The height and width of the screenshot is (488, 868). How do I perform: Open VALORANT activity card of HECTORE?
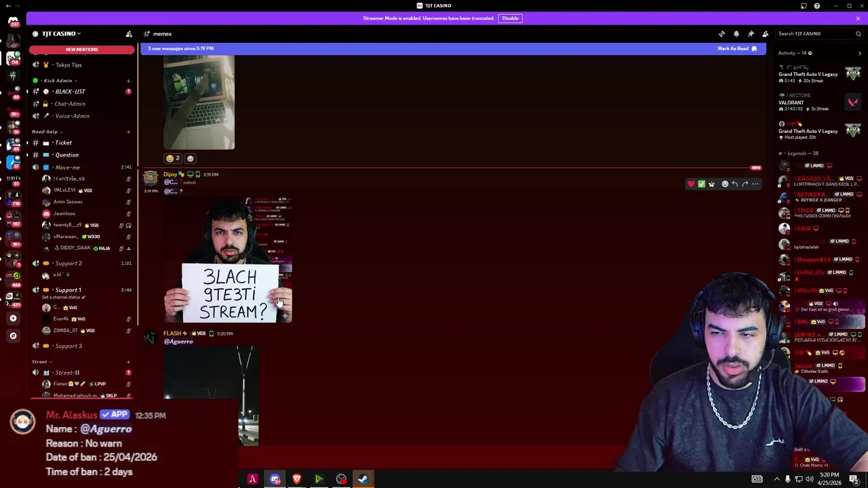(x=819, y=102)
